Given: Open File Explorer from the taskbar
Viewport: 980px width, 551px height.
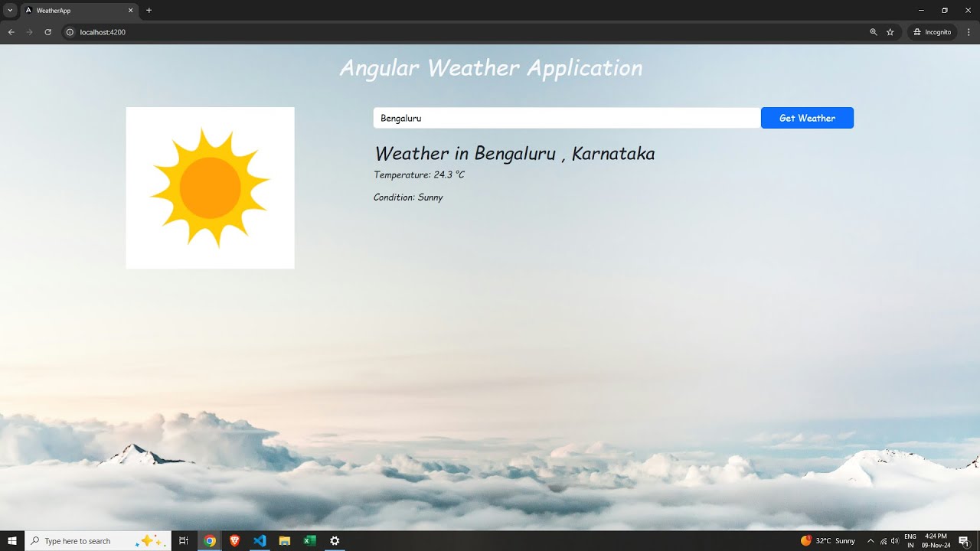Looking at the screenshot, I should point(285,541).
